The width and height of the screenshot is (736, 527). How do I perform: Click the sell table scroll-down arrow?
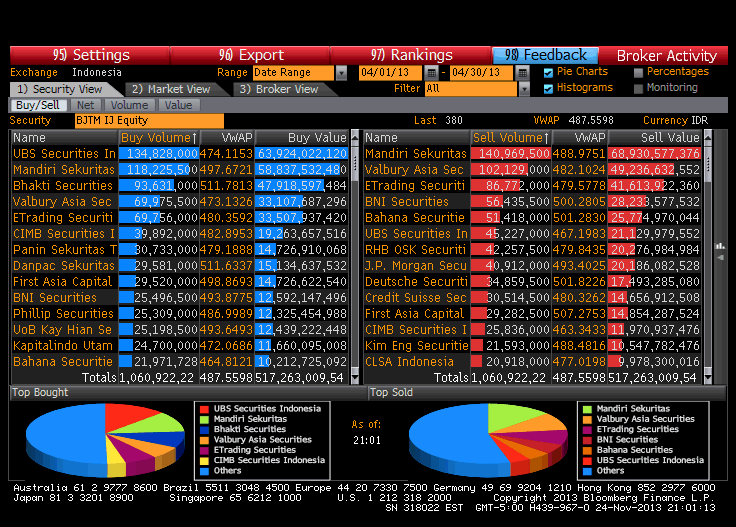click(x=707, y=377)
